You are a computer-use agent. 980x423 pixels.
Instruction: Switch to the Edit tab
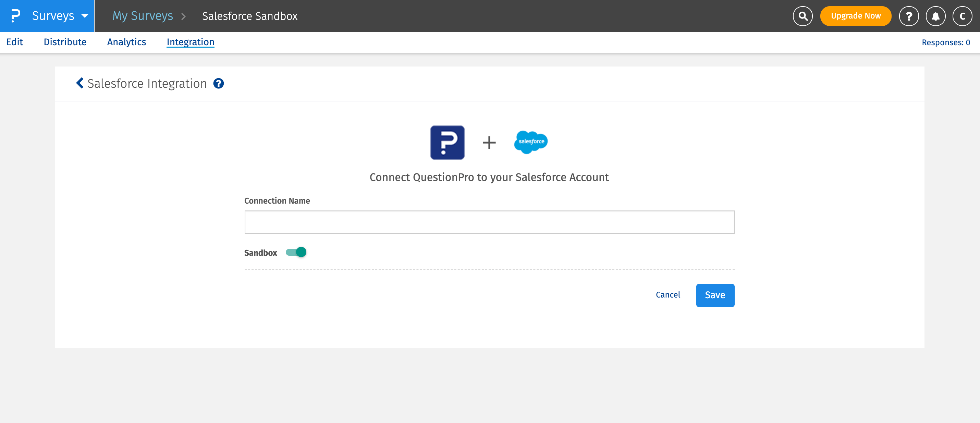14,42
